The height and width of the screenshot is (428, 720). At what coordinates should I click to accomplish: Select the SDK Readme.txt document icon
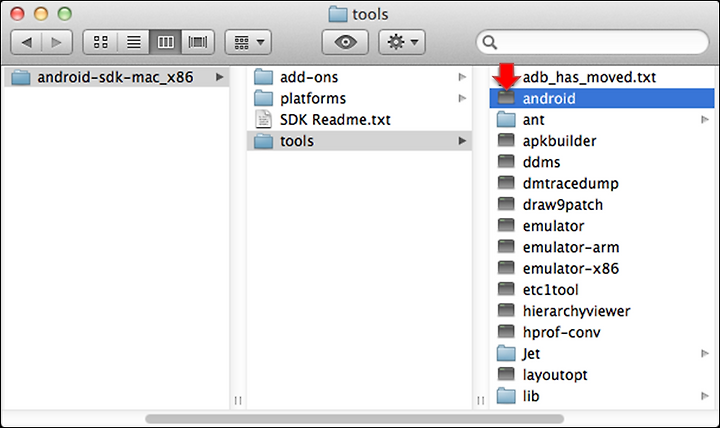[264, 119]
